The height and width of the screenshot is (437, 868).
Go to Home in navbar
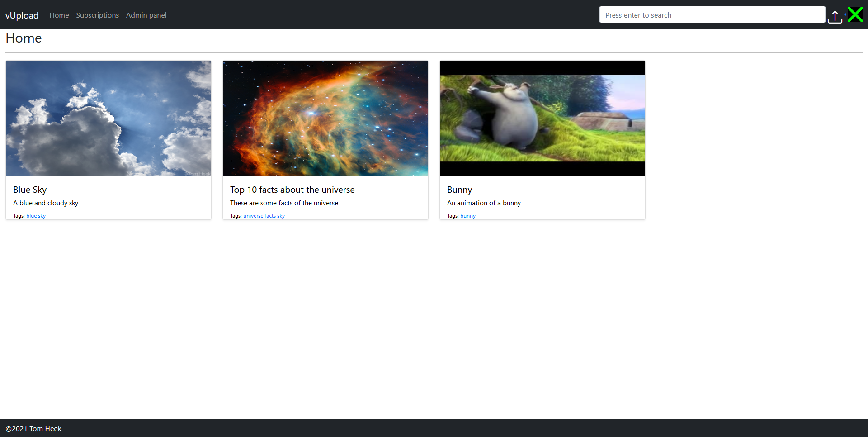coord(59,15)
